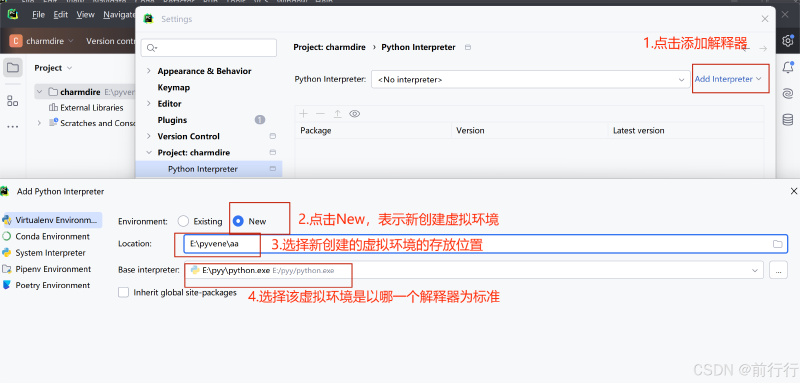This screenshot has width=800, height=383.
Task: Click the Virtualenv Environment python icon
Action: coord(7,220)
